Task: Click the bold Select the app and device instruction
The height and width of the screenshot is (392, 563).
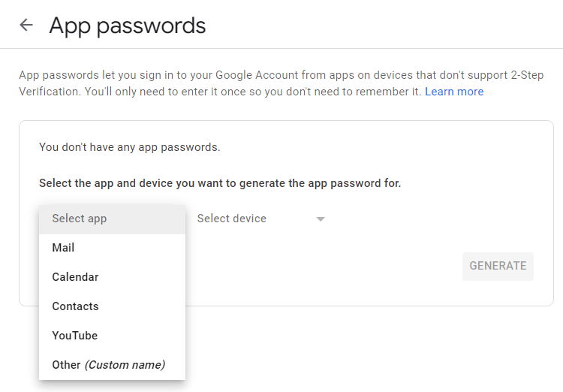Action: coord(220,183)
